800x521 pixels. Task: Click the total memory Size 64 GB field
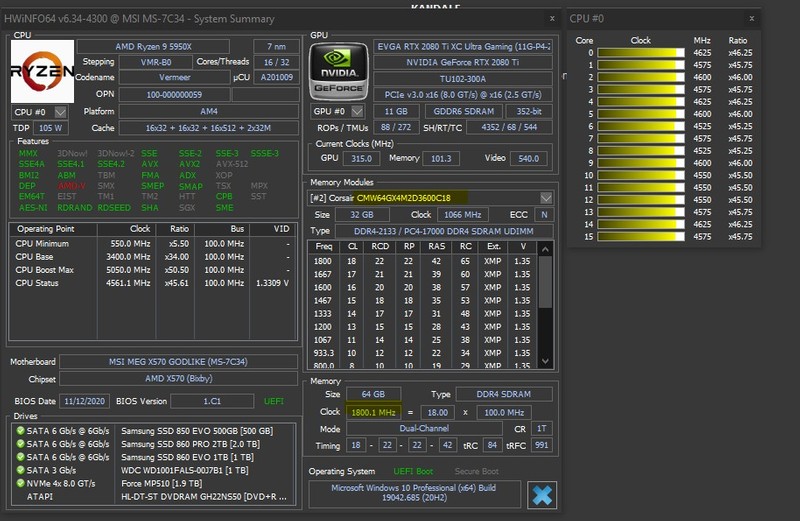point(373,394)
